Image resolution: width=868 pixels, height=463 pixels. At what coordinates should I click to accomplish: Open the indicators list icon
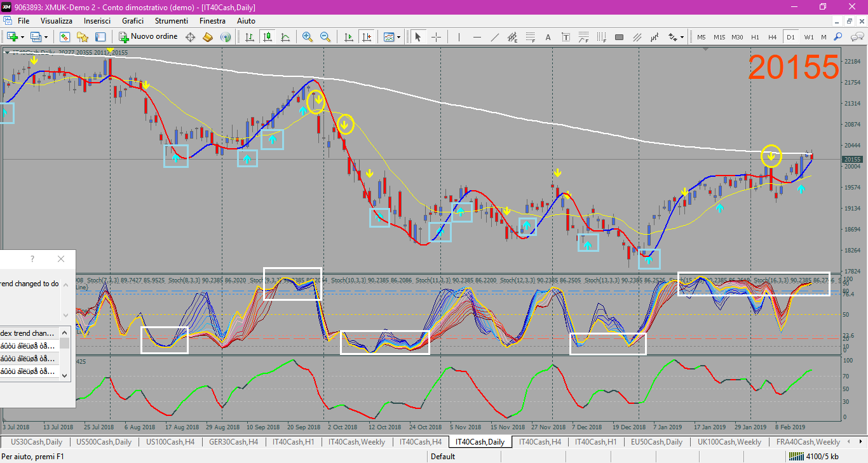click(x=389, y=37)
